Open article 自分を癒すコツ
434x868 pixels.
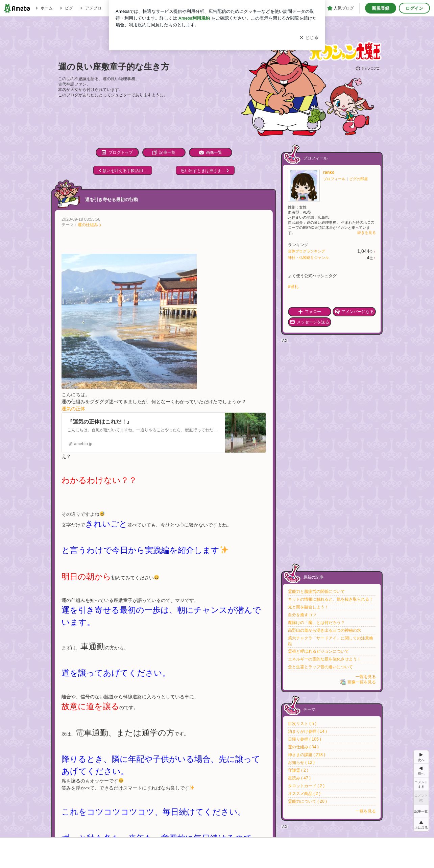pyautogui.click(x=302, y=615)
